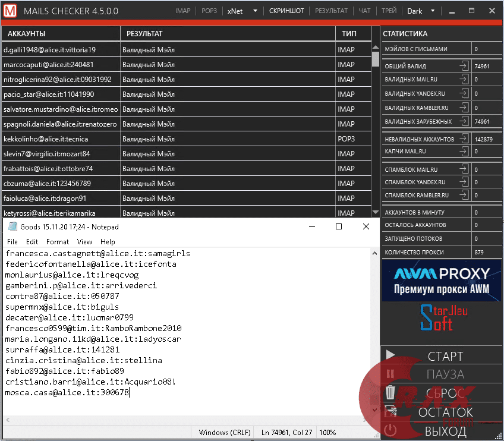Screen dimensions: 504x441
Task: Click the Notepad vertical scrollbar down arrow
Action: point(374,410)
